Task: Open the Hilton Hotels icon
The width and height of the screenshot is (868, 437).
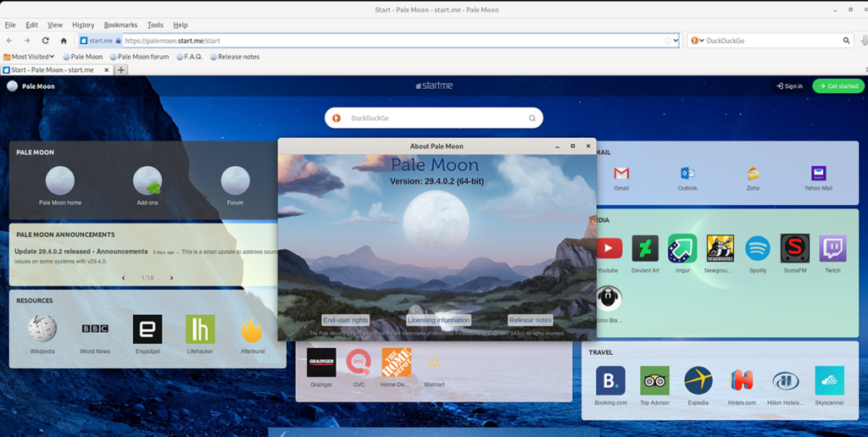Action: click(x=786, y=380)
